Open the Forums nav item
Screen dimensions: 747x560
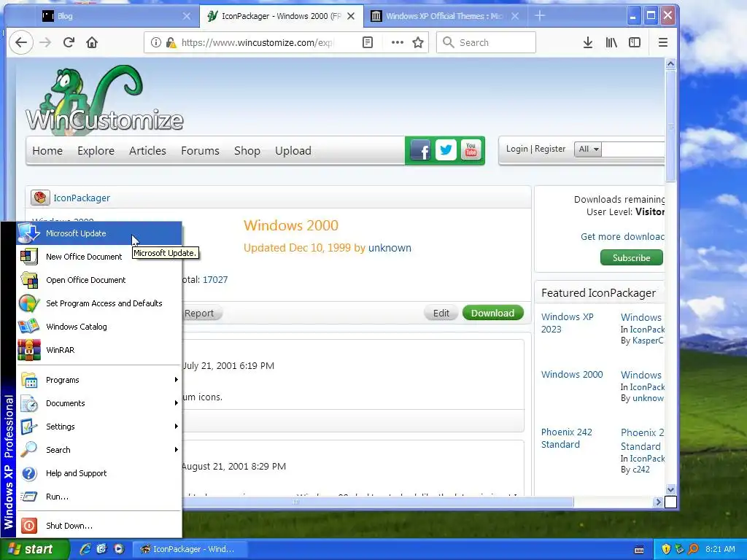click(200, 150)
